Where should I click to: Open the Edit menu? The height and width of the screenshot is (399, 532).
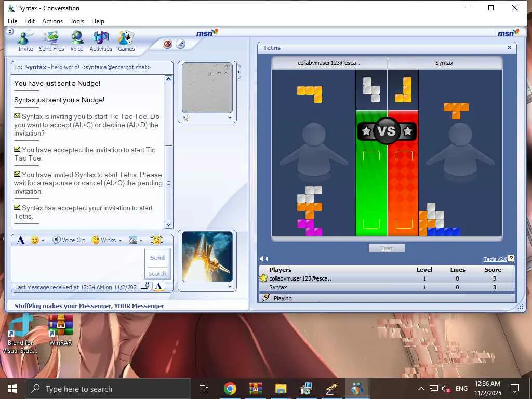pyautogui.click(x=30, y=21)
